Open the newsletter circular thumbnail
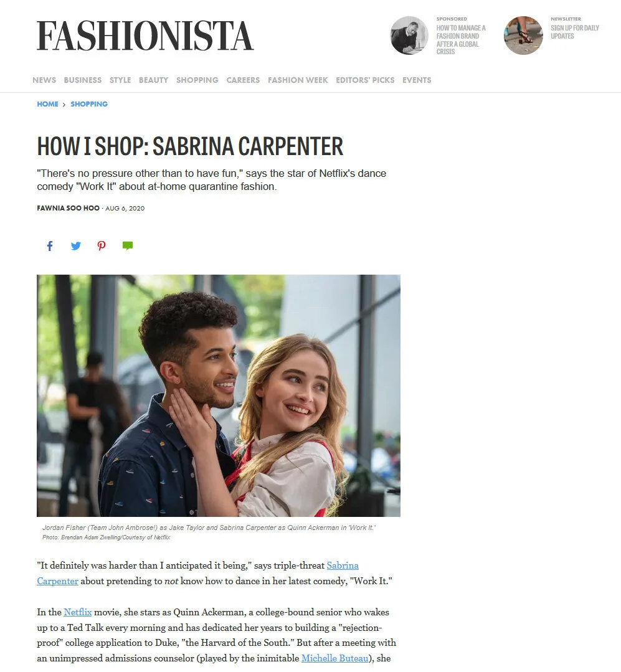Image resolution: width=621 pixels, height=672 pixels. (523, 35)
